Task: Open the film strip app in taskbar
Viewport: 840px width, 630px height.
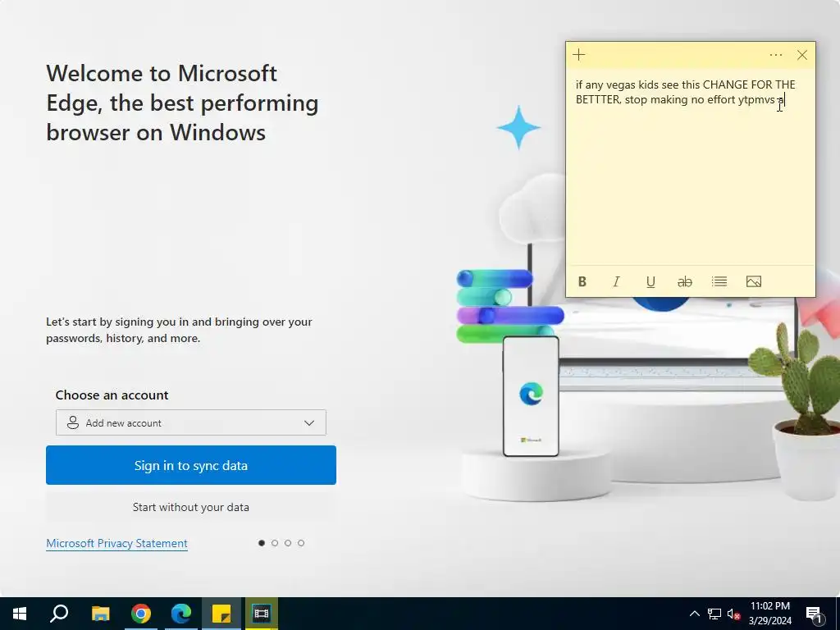Action: tap(262, 614)
